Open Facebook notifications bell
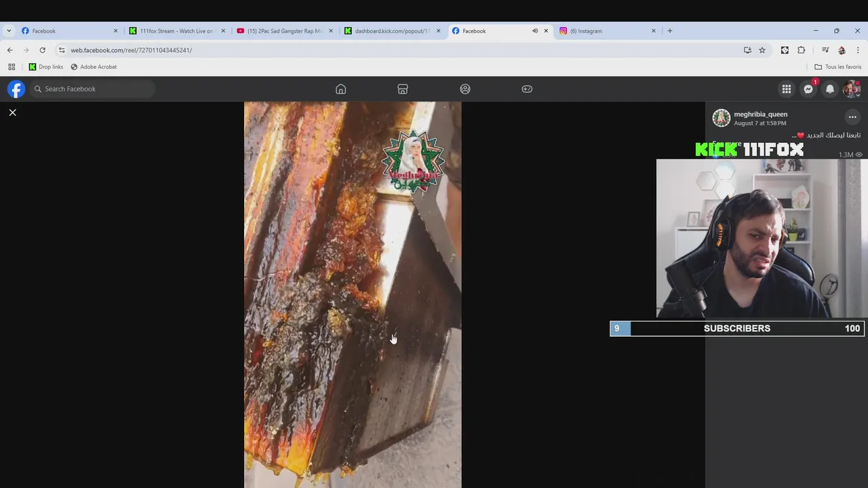This screenshot has width=868, height=488. click(830, 89)
